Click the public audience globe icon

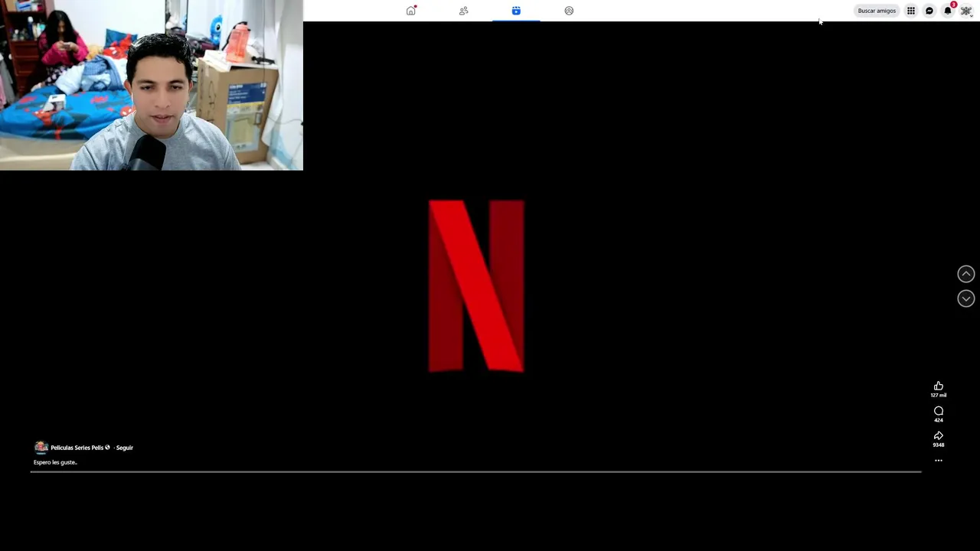[107, 448]
